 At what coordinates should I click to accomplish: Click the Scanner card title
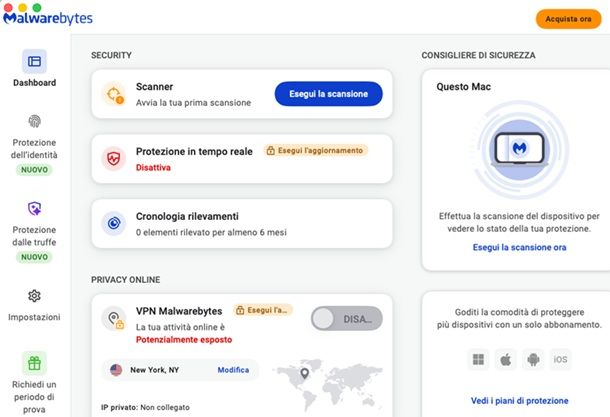154,87
